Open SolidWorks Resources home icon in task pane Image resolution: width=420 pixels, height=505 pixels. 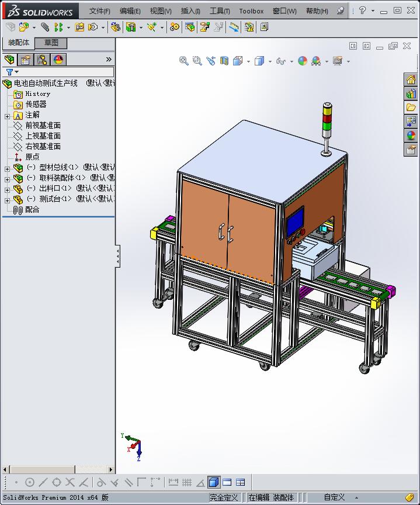coord(411,79)
